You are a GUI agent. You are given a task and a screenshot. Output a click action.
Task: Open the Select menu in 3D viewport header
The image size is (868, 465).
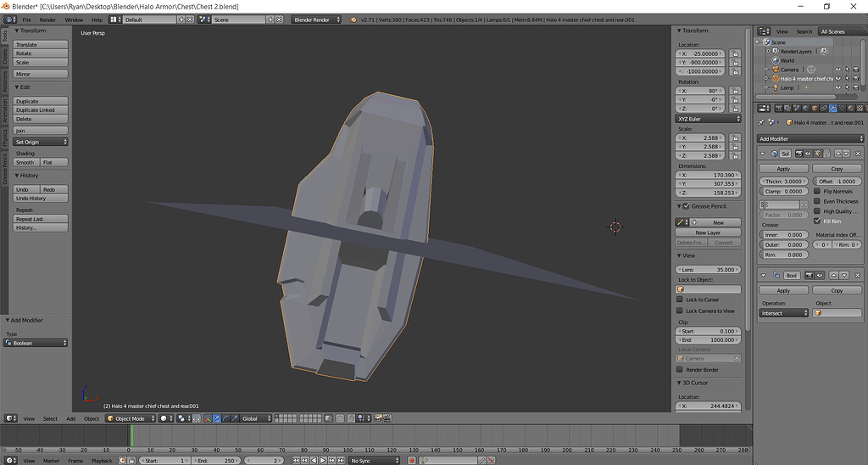click(x=50, y=418)
